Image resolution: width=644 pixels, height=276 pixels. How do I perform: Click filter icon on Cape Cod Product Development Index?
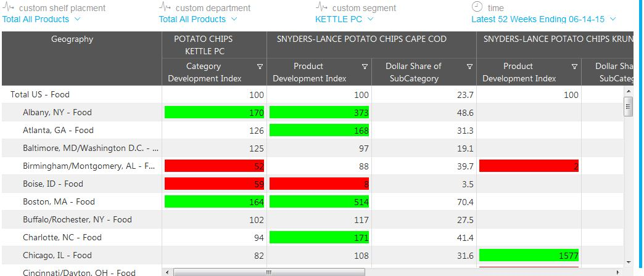coord(365,67)
